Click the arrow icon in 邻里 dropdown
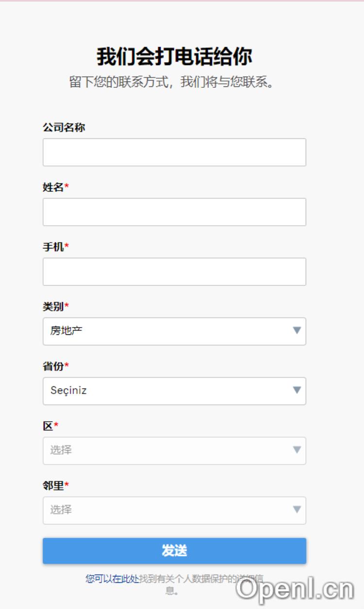Screen dimensions: 364x609 297,510
